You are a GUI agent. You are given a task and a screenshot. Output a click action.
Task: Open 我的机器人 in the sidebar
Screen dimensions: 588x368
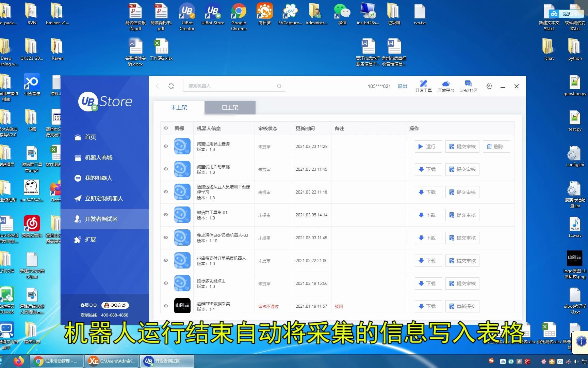click(105, 178)
